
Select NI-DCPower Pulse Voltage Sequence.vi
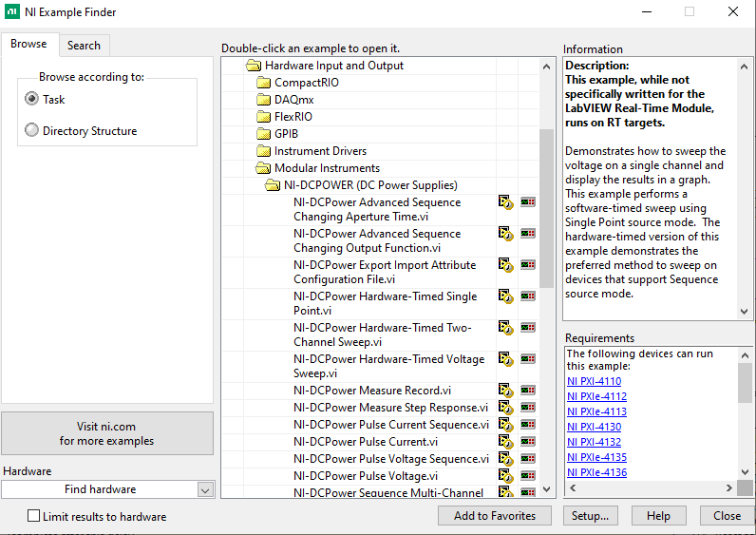point(391,459)
